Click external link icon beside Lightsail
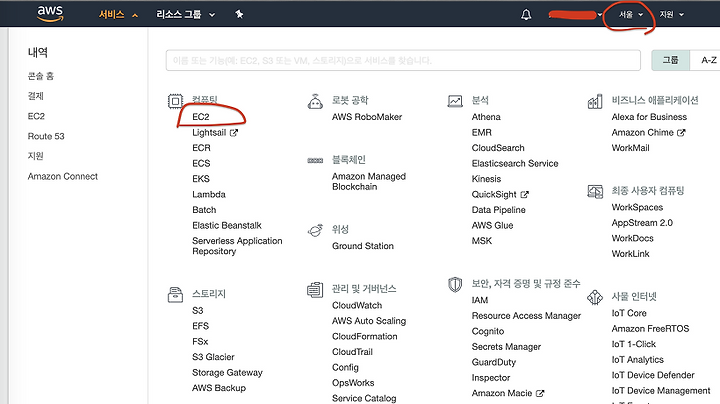 [x=234, y=133]
